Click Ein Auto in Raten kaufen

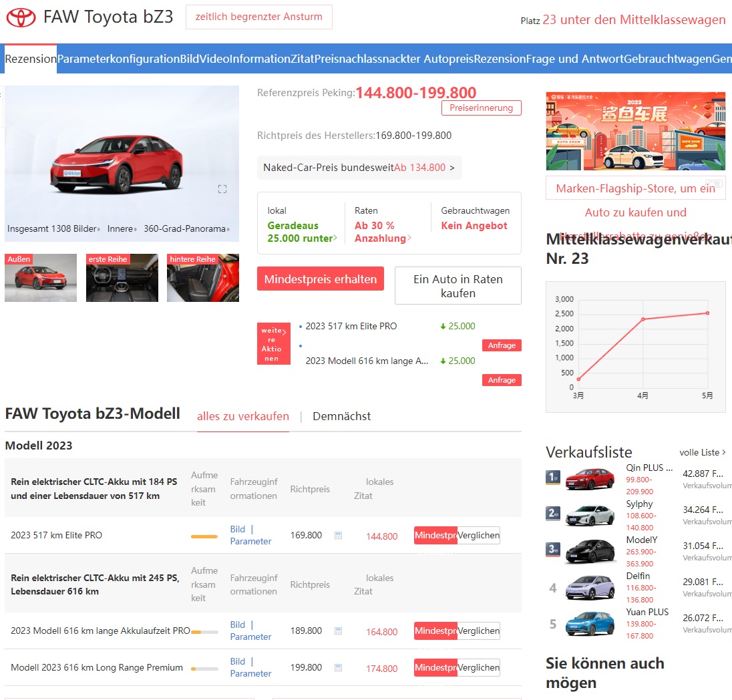458,286
